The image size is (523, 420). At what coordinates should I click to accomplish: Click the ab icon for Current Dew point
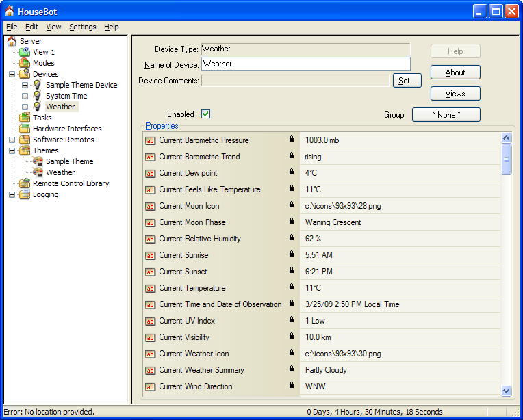(151, 173)
